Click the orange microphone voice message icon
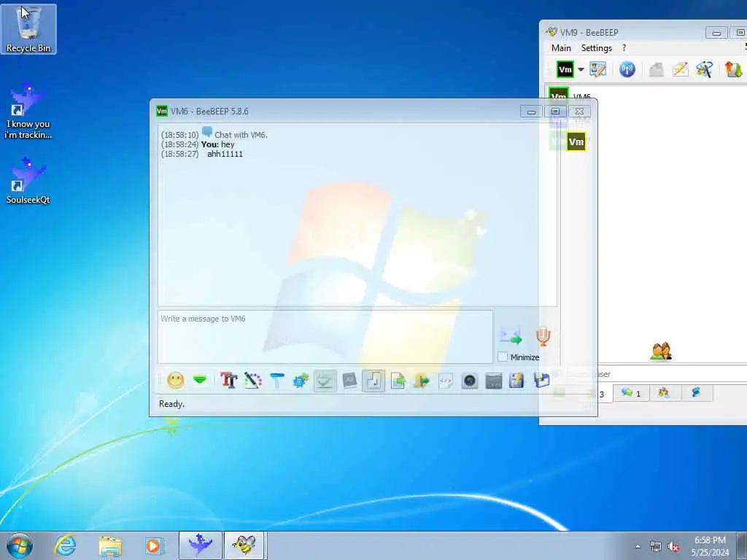The image size is (747, 560). click(x=543, y=336)
